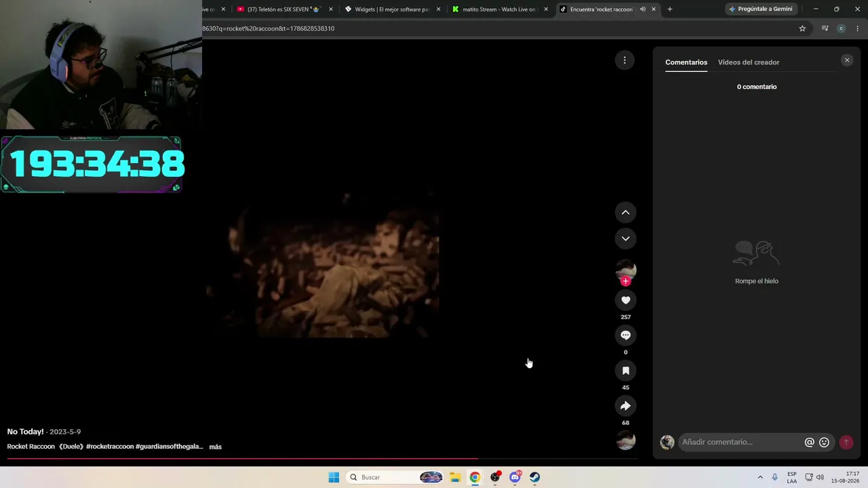Open File Explorer from the taskbar
This screenshot has width=868, height=488.
pyautogui.click(x=455, y=477)
